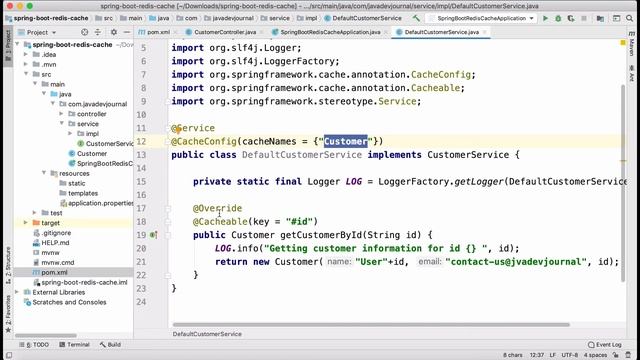640x360 pixels.
Task: Fold the import block at line 9 marker
Action: [168, 102]
